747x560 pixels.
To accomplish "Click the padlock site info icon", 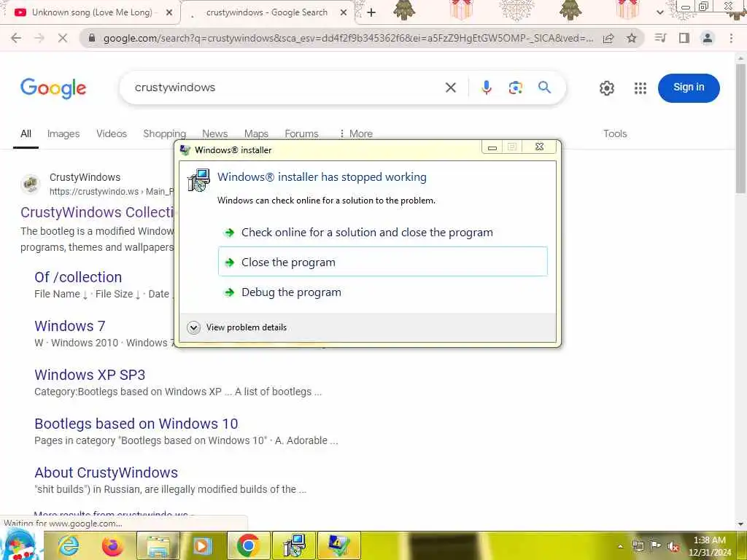I will click(x=92, y=38).
